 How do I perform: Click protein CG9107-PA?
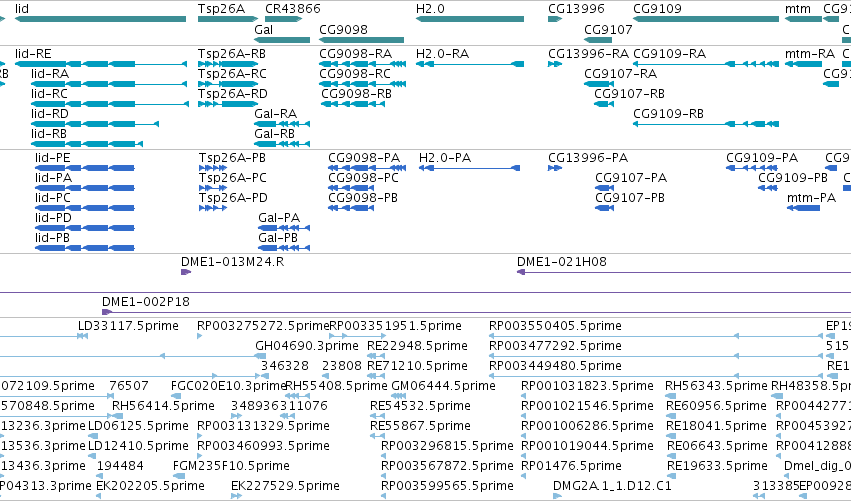pos(605,188)
